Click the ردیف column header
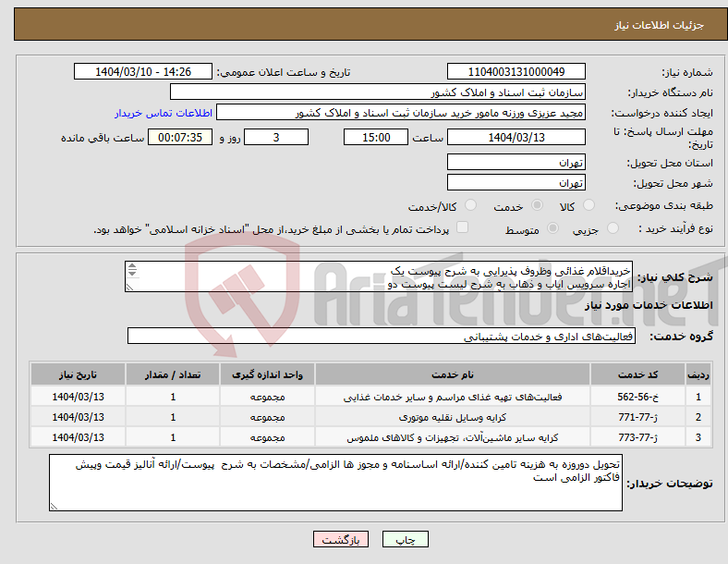Image resolution: width=728 pixels, height=564 pixels. [698, 374]
